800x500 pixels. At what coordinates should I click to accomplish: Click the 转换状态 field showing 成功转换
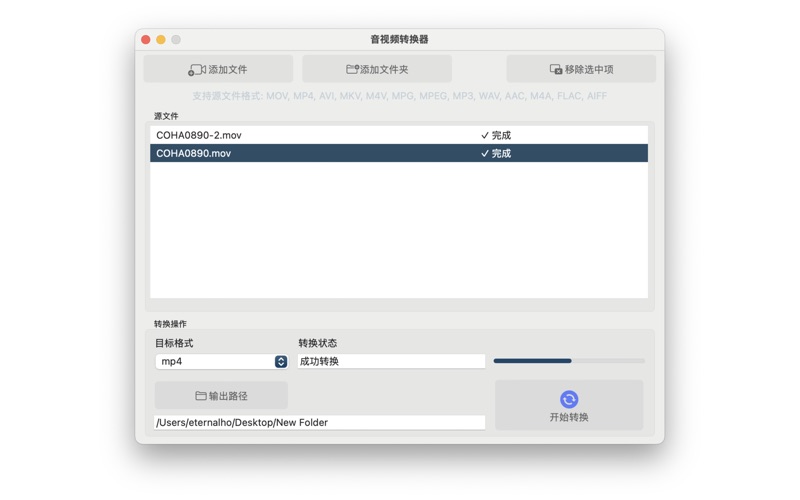pos(391,362)
